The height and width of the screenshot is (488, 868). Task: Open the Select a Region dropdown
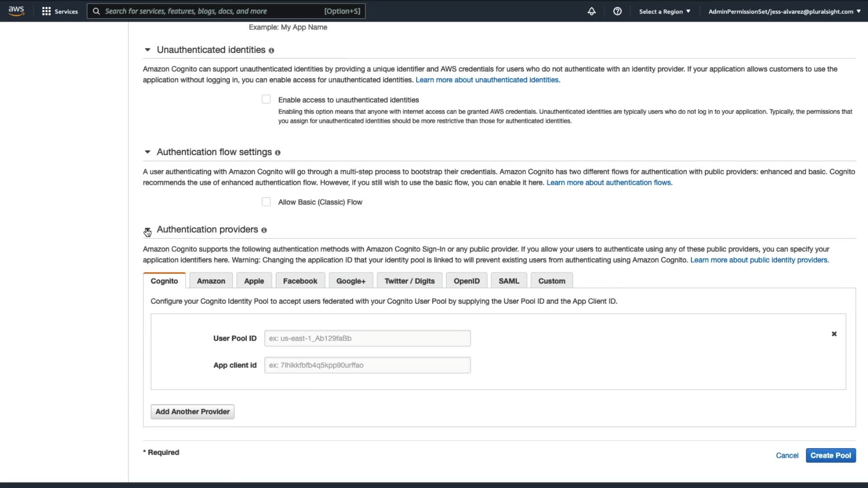click(x=664, y=11)
